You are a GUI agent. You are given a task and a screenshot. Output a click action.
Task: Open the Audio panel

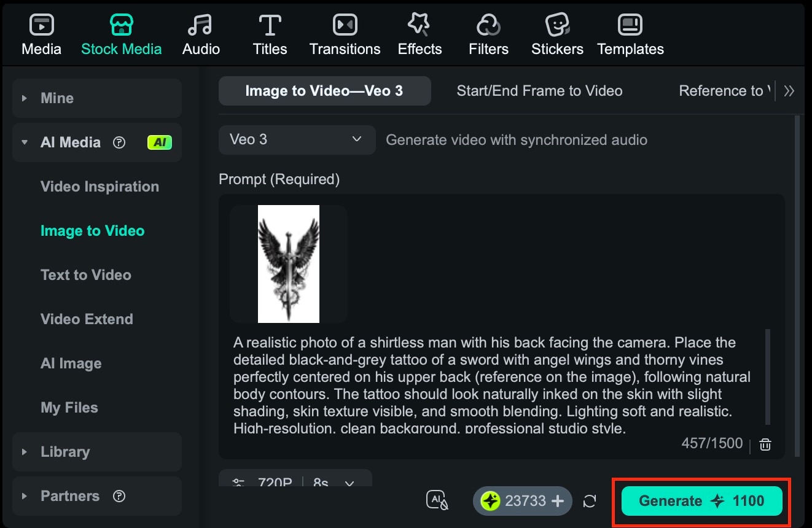[x=201, y=33]
